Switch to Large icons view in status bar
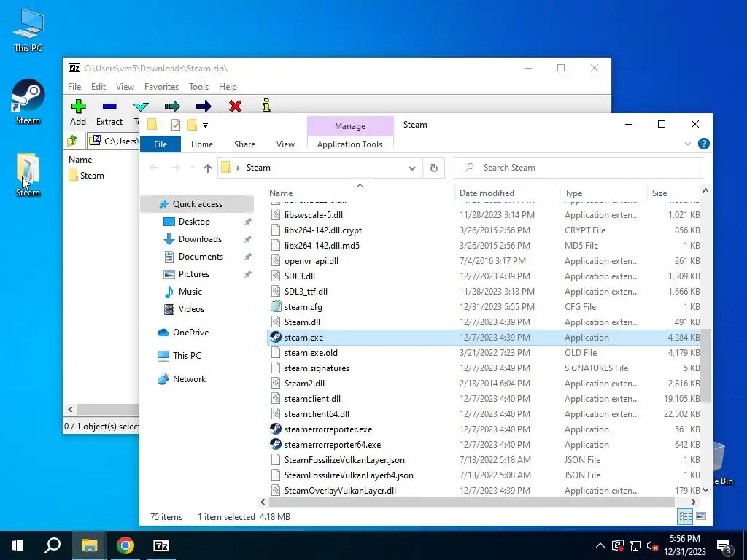Screen dimensions: 747x560 pyautogui.click(x=701, y=516)
